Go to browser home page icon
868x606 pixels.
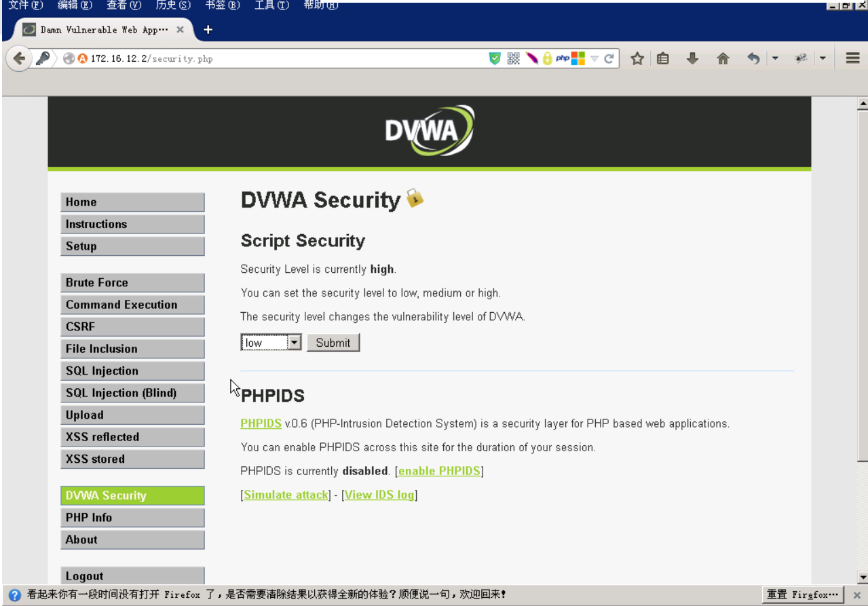[x=723, y=58]
